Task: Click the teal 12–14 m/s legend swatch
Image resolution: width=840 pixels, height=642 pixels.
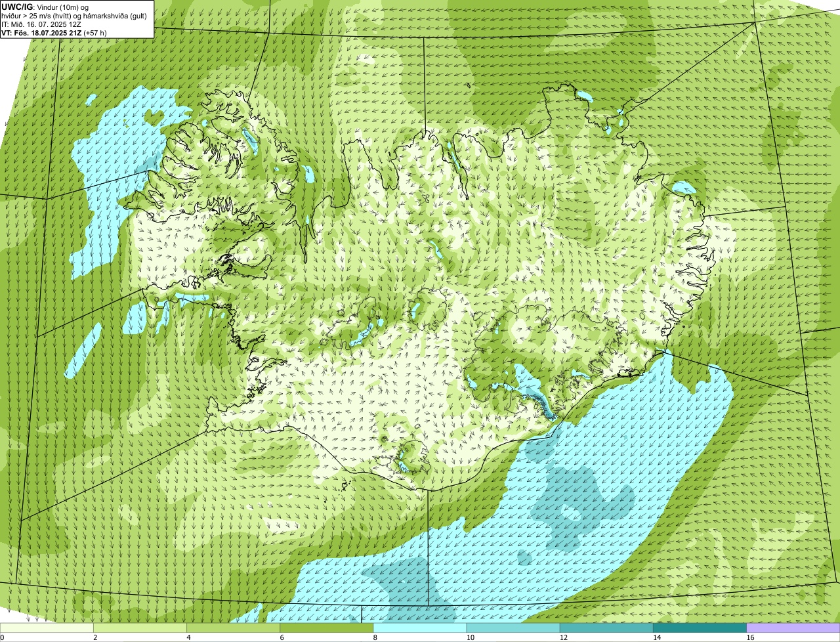Action: (x=606, y=628)
